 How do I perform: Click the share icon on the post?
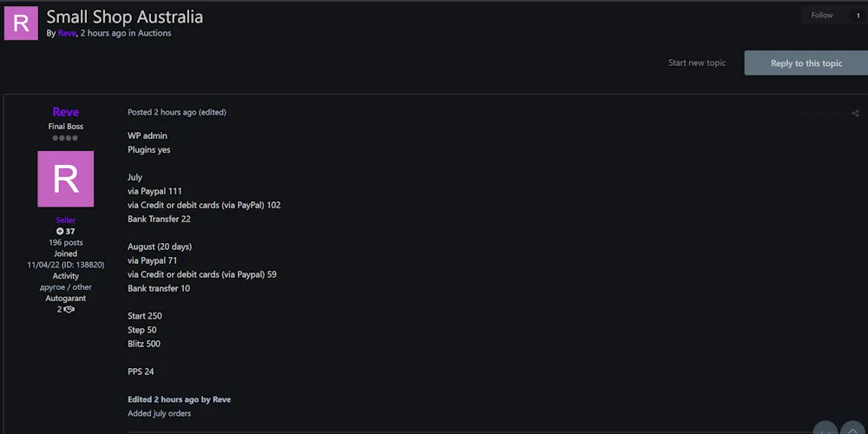coord(855,114)
